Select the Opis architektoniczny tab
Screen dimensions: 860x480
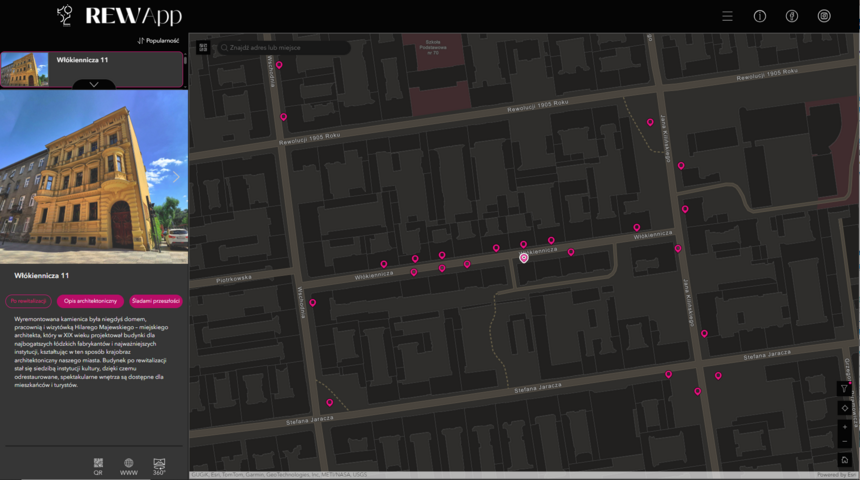(x=91, y=301)
